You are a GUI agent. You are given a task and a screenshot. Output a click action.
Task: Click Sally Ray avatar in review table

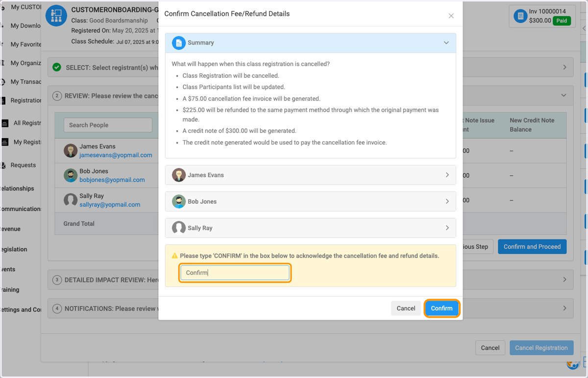click(71, 200)
